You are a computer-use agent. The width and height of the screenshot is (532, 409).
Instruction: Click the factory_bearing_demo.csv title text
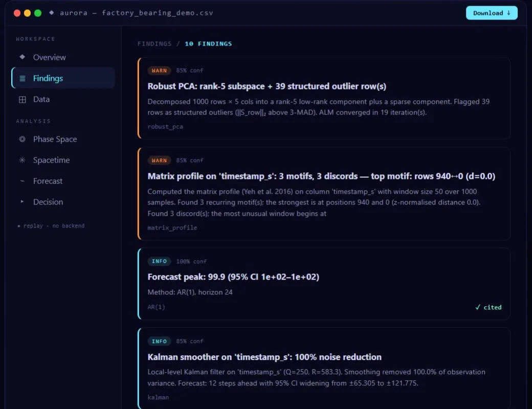coord(158,13)
